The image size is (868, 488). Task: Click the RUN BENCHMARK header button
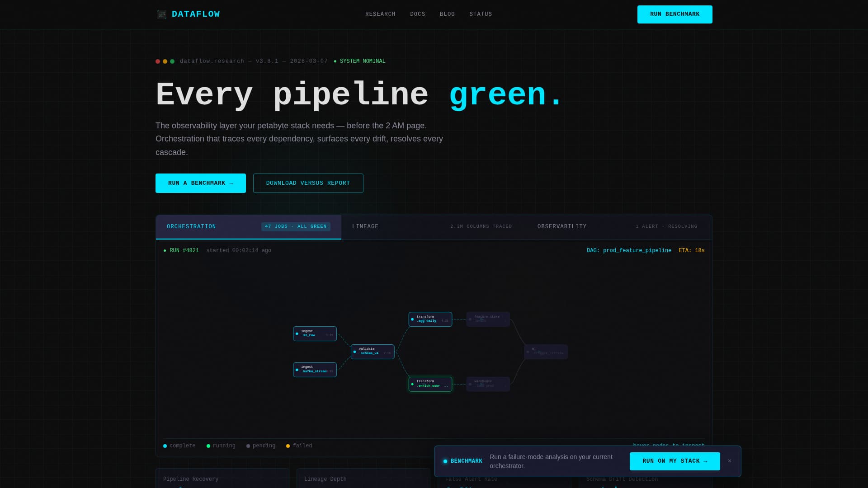[675, 14]
